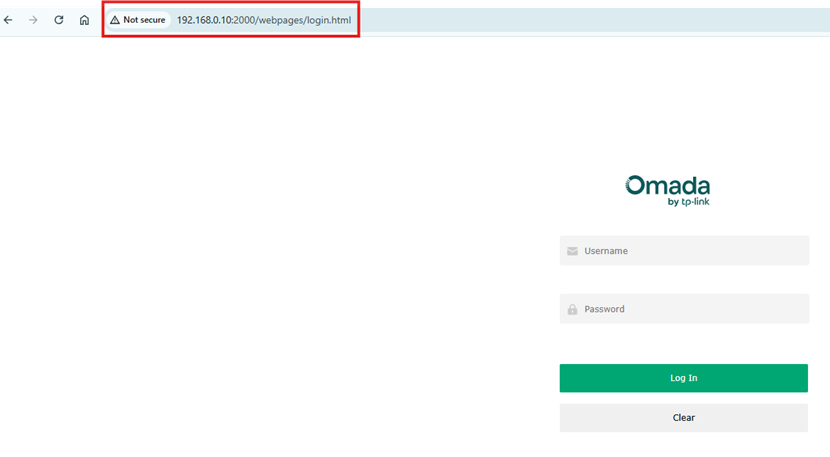
Task: Click the envelope icon in Username field
Action: click(572, 251)
